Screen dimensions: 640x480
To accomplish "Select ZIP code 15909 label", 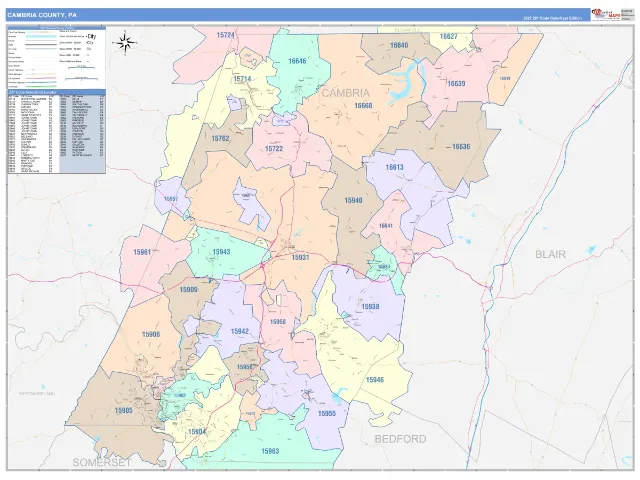I will [x=189, y=290].
